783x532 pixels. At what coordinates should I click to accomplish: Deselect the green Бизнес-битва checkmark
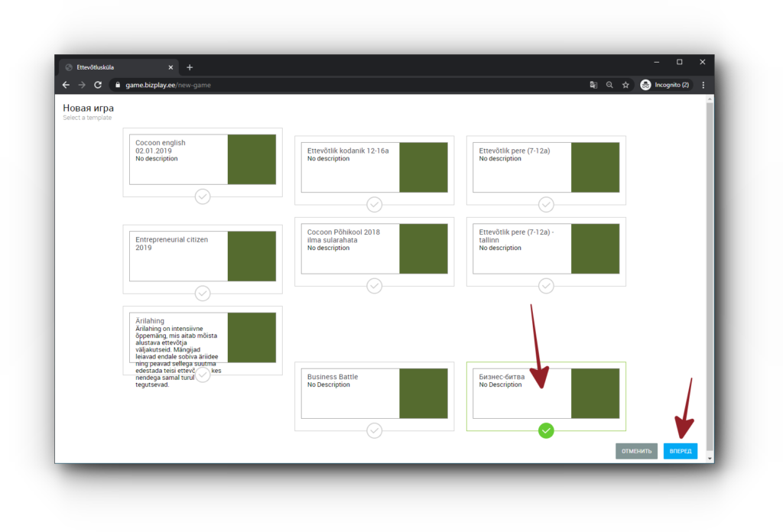pyautogui.click(x=546, y=430)
